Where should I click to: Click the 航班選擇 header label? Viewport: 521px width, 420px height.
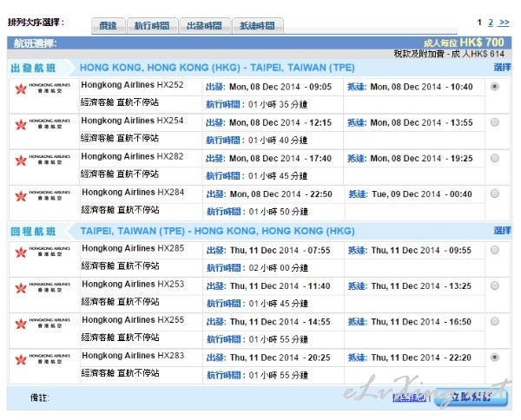tap(35, 43)
